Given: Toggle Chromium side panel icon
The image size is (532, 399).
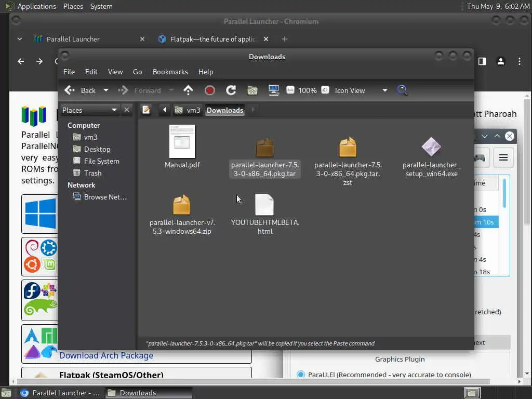Looking at the screenshot, I should click(482, 61).
